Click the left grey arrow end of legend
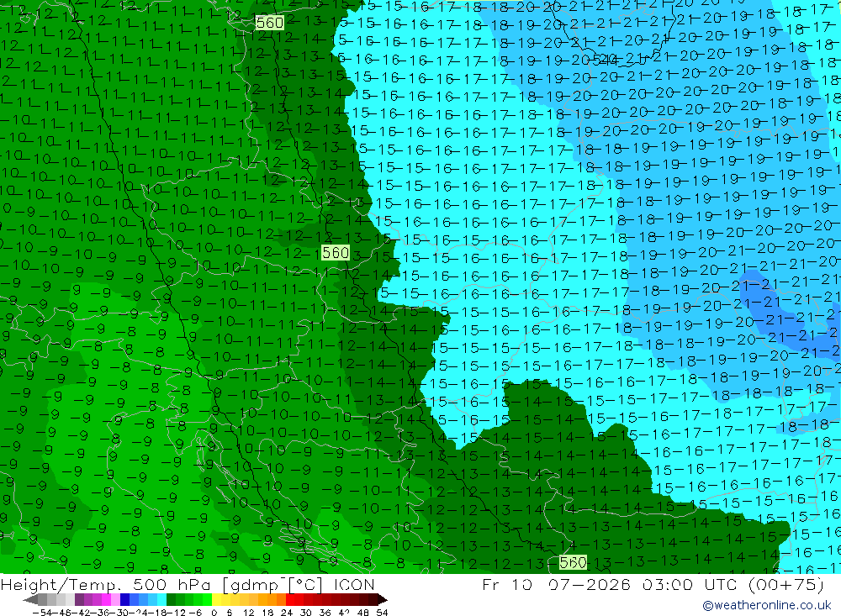The height and width of the screenshot is (616, 841). [30, 599]
